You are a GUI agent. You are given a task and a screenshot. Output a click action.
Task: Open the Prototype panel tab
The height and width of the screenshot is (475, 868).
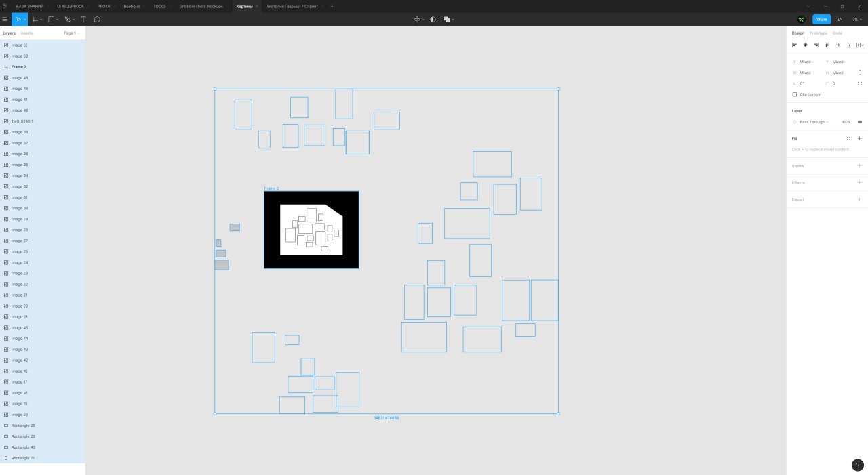tap(818, 33)
